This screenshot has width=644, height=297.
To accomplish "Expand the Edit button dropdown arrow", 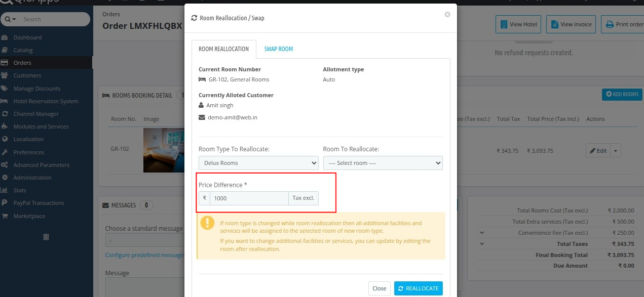I will point(616,150).
